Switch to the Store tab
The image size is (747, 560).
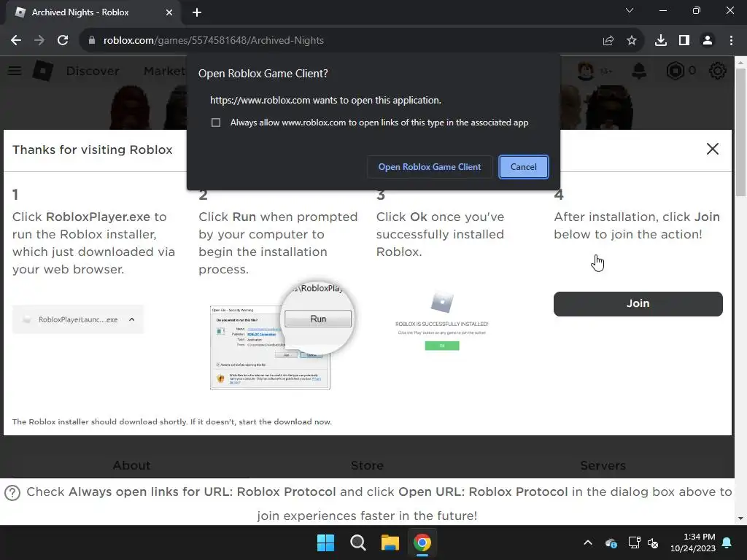tap(368, 465)
